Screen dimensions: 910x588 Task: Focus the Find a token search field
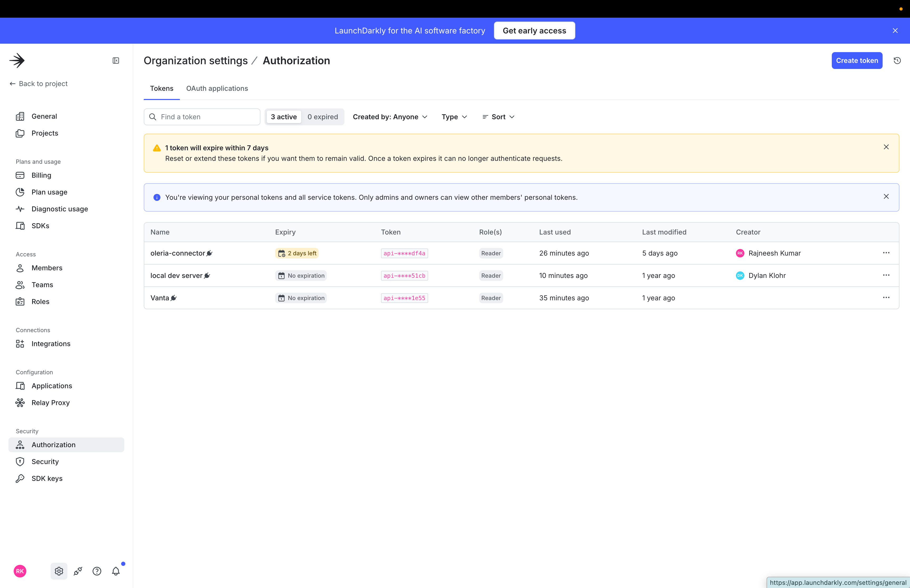202,117
